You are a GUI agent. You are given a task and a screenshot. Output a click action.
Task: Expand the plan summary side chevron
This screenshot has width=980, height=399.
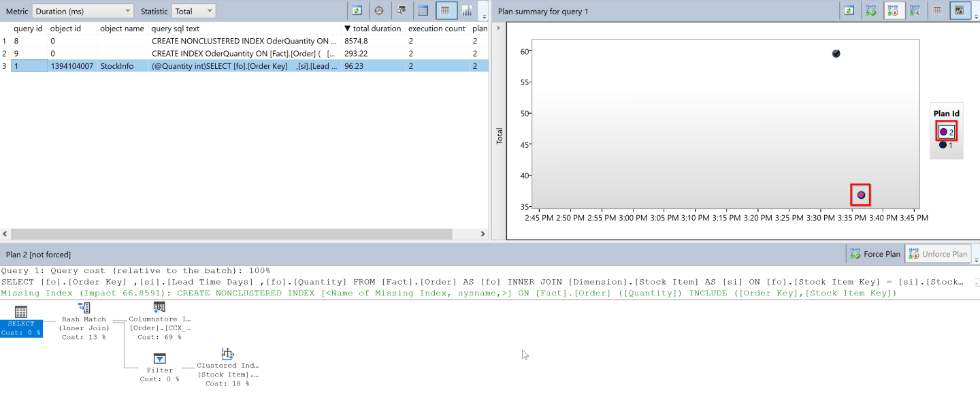(x=497, y=28)
